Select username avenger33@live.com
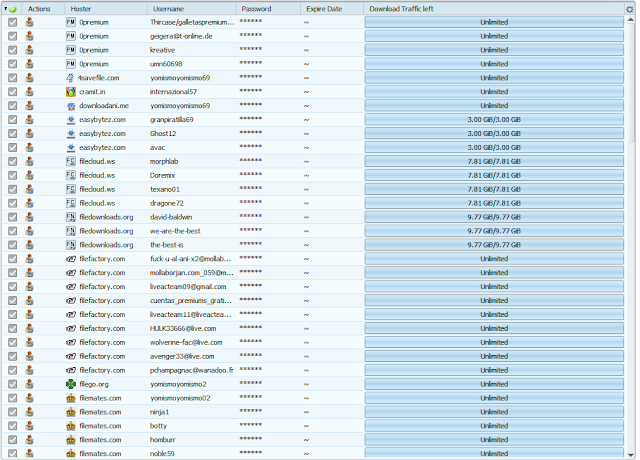The height and width of the screenshot is (460, 640). tap(182, 356)
